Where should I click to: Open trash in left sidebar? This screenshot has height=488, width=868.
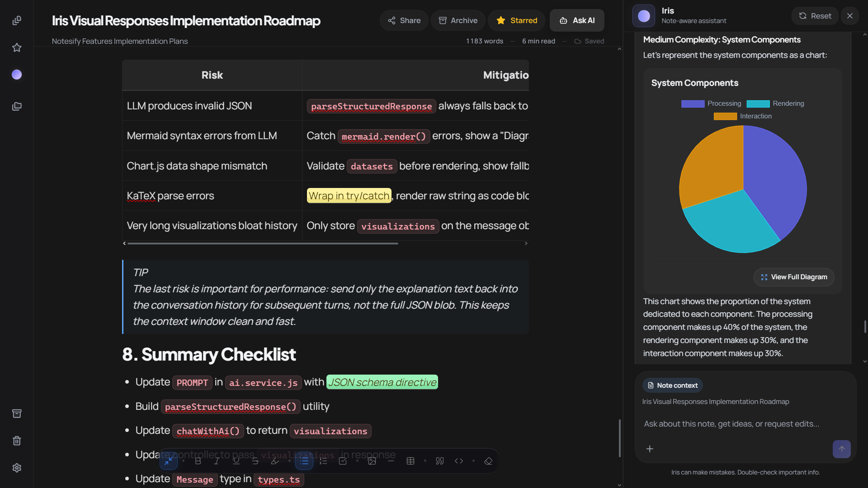[17, 441]
